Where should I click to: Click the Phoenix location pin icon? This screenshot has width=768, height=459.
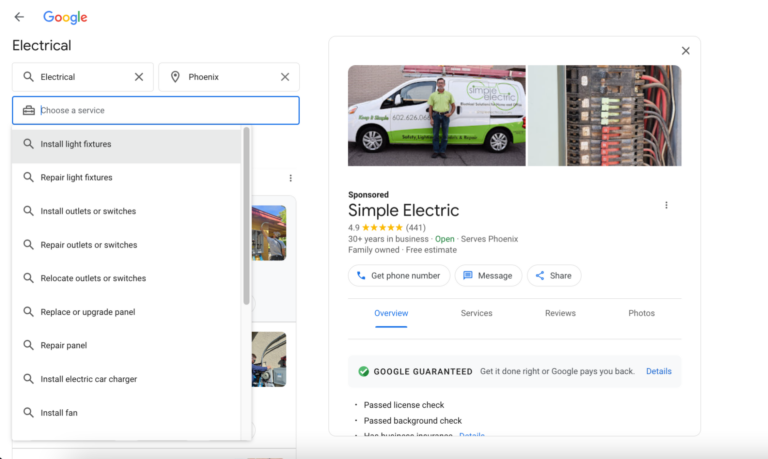click(175, 77)
